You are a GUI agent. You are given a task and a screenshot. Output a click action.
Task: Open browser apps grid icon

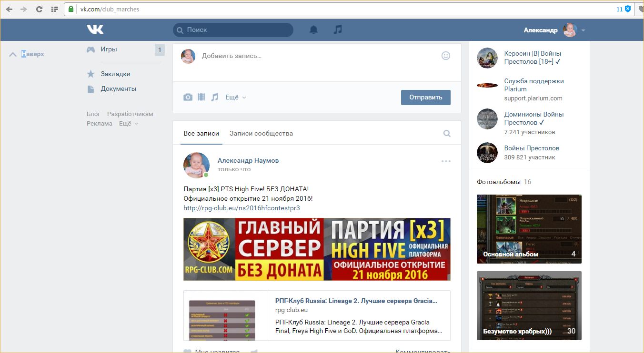(54, 9)
